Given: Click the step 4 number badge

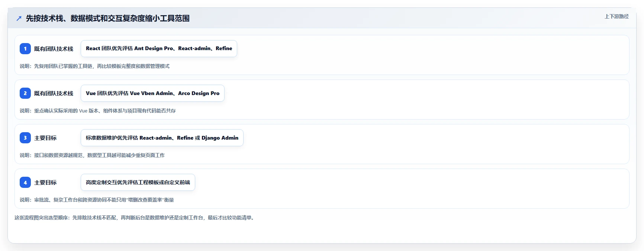Looking at the screenshot, I should coord(25,182).
